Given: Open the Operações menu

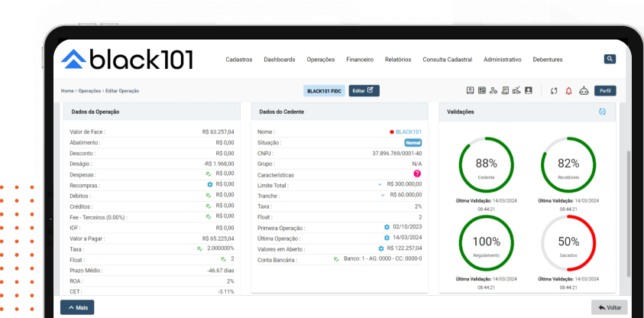Looking at the screenshot, I should 321,60.
